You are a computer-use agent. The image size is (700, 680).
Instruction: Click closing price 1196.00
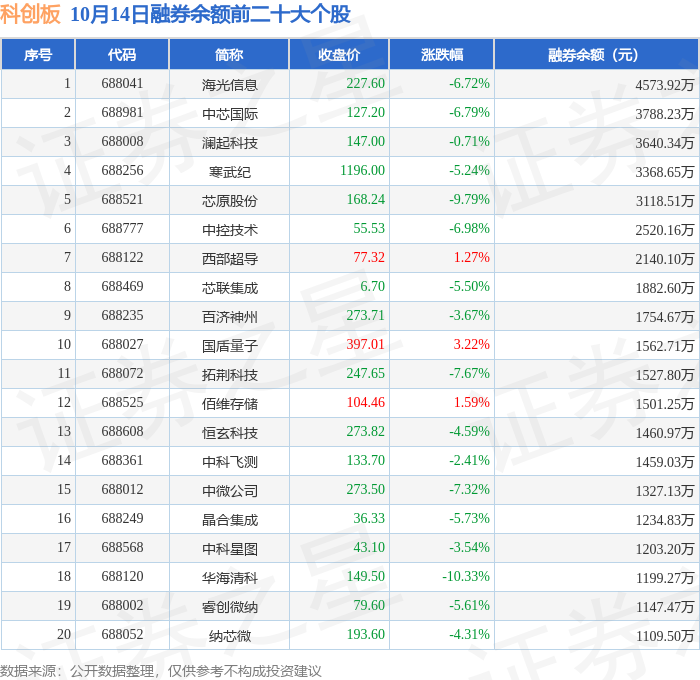pyautogui.click(x=362, y=171)
